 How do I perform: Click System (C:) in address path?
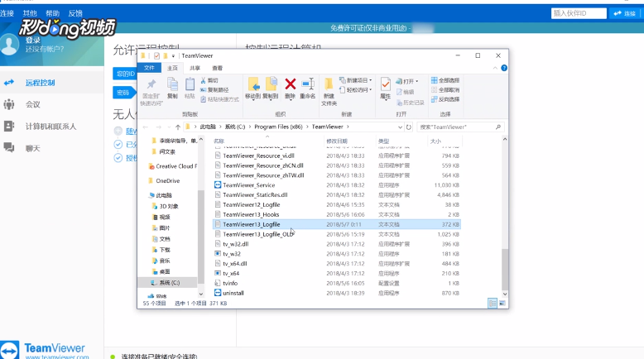[x=234, y=127]
